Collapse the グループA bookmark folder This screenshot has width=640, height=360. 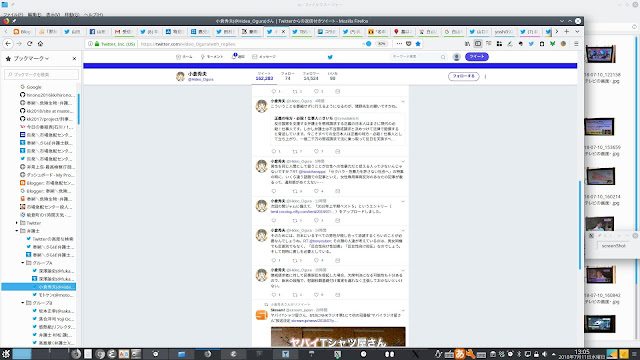pyautogui.click(x=23, y=263)
